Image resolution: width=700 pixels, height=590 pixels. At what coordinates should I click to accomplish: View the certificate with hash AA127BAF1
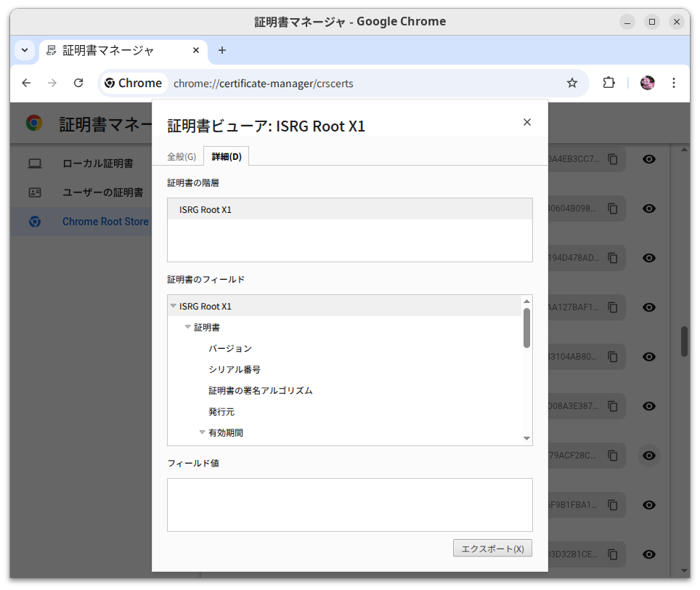pyautogui.click(x=649, y=307)
